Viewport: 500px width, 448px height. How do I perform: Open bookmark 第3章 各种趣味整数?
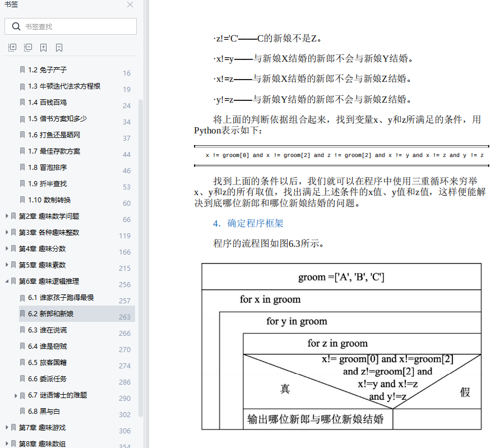(x=49, y=233)
